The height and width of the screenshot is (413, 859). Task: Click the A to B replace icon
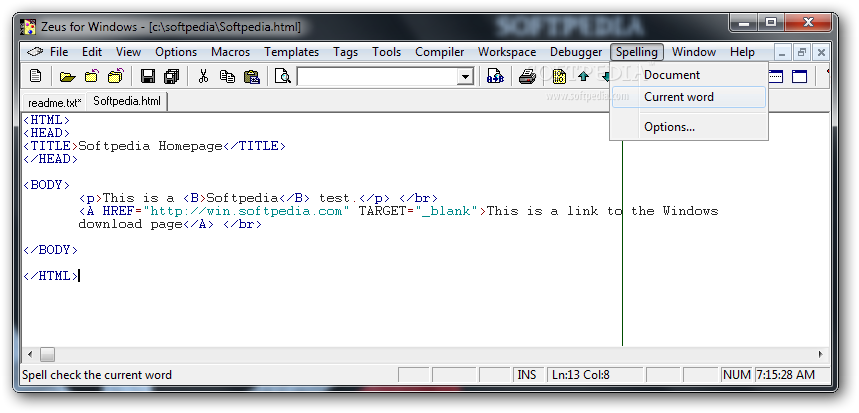[495, 76]
